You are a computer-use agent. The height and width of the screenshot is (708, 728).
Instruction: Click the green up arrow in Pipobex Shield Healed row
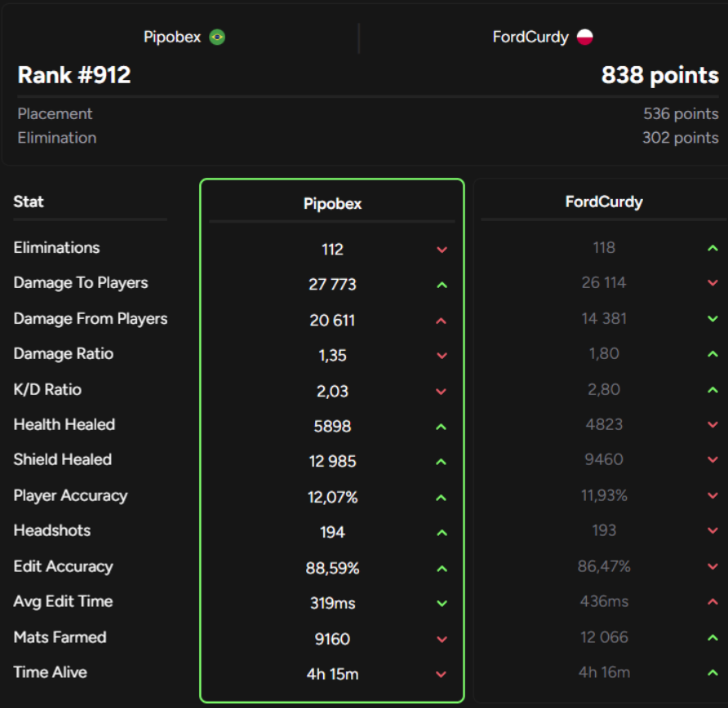[441, 462]
